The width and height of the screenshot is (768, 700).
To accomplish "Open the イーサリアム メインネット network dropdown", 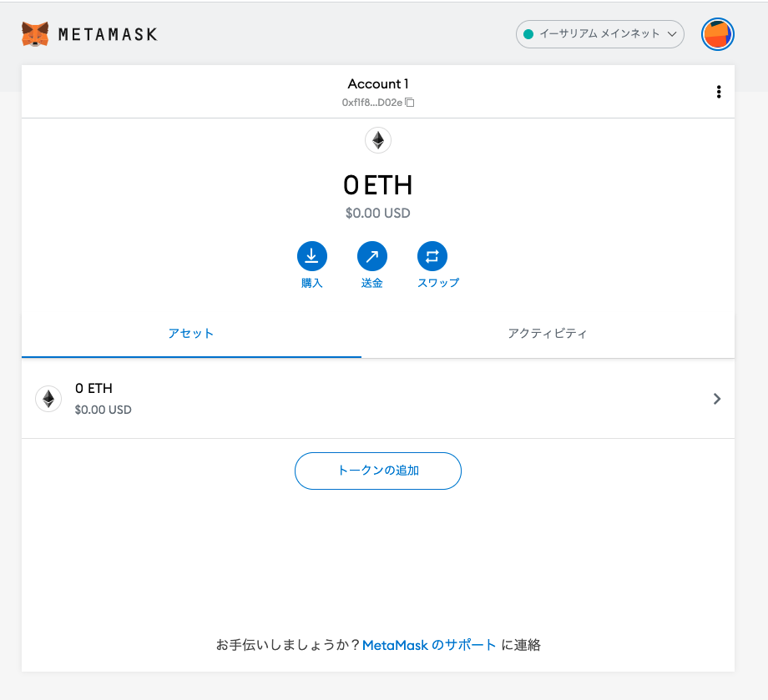I will [x=599, y=34].
